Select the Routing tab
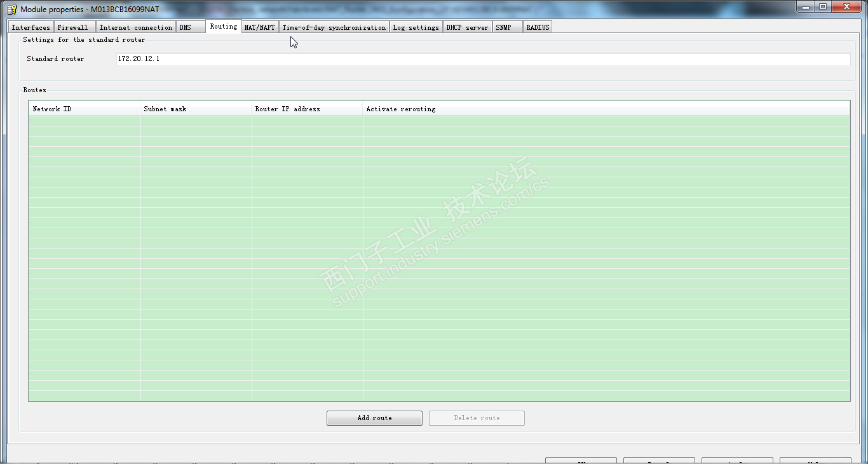The image size is (868, 464). [224, 26]
